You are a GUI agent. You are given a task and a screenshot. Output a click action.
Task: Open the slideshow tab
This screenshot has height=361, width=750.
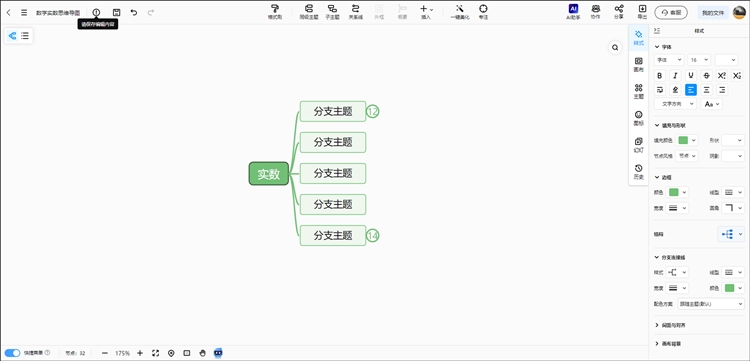(639, 145)
